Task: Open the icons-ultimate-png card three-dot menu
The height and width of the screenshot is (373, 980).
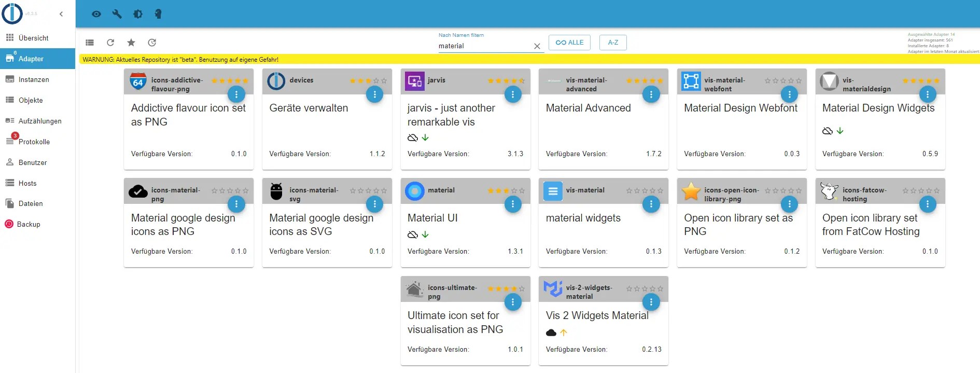Action: [513, 302]
